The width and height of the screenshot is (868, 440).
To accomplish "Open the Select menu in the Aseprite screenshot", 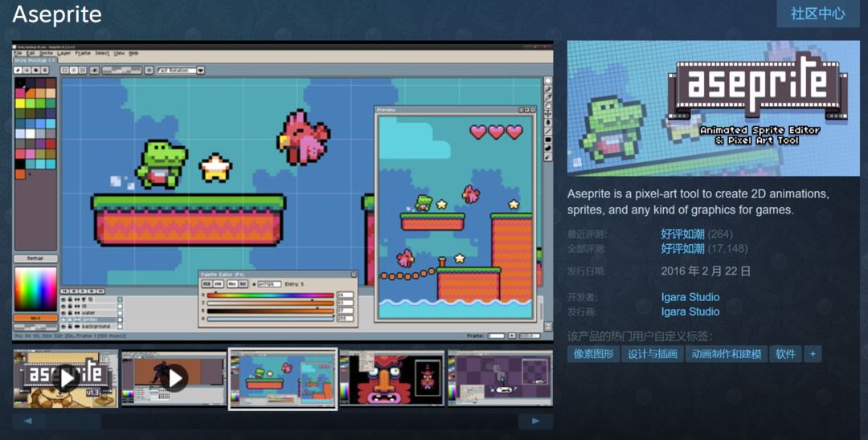I will click(x=102, y=53).
